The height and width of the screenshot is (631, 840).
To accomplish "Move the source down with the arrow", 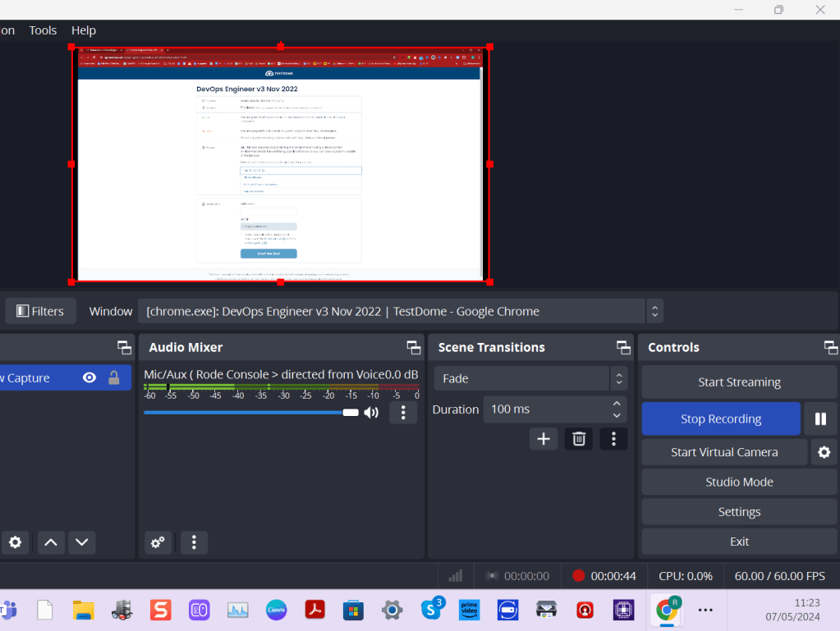I will coord(82,542).
